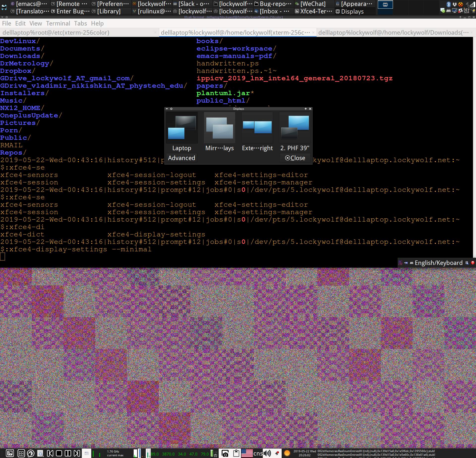Open the Dropbox tray icon
The height and width of the screenshot is (458, 476).
click(454, 4)
